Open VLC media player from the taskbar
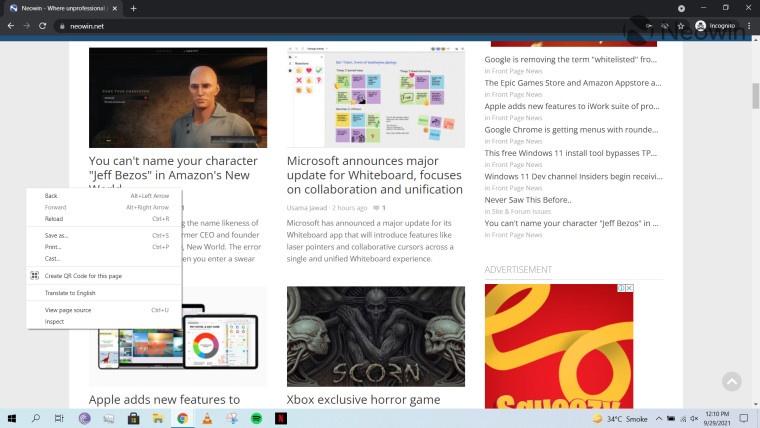This screenshot has height=428, width=760. point(207,418)
